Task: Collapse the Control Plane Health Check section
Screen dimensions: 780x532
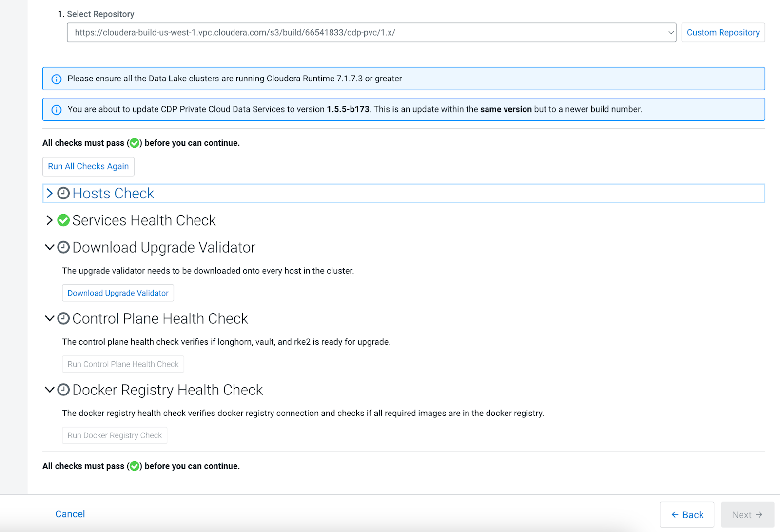Action: tap(49, 318)
